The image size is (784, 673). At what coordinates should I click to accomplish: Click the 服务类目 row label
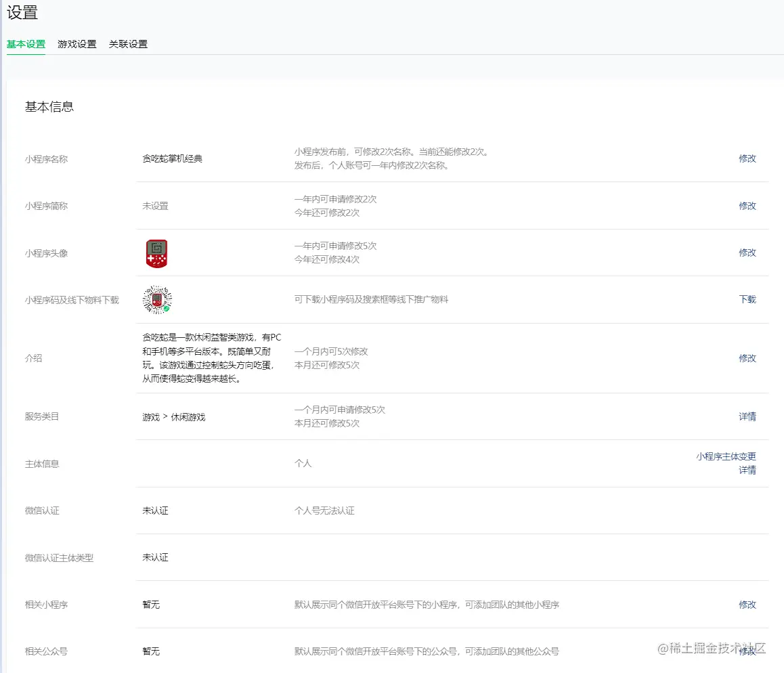42,416
